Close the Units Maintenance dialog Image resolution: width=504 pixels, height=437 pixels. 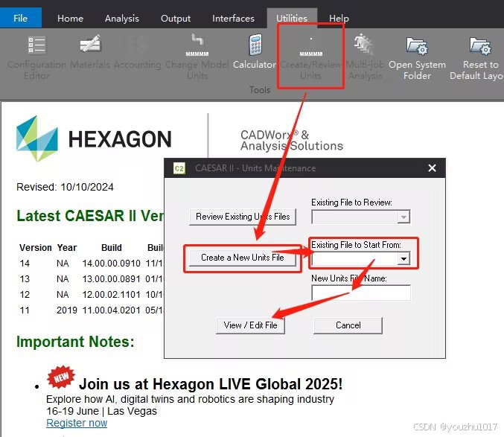tap(432, 168)
